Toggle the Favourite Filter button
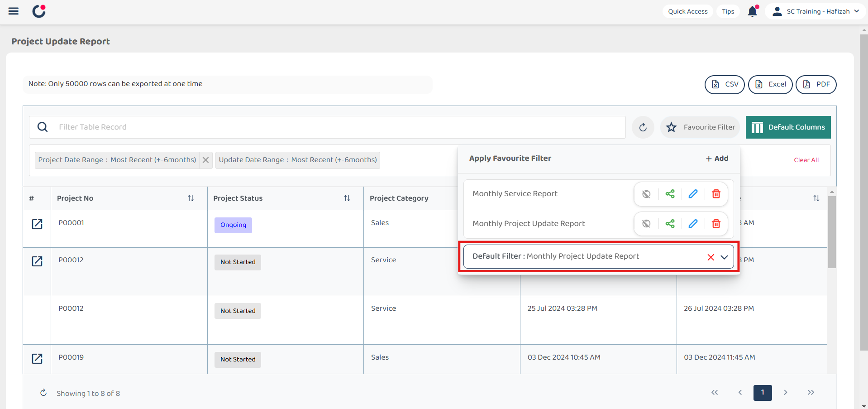 [700, 127]
